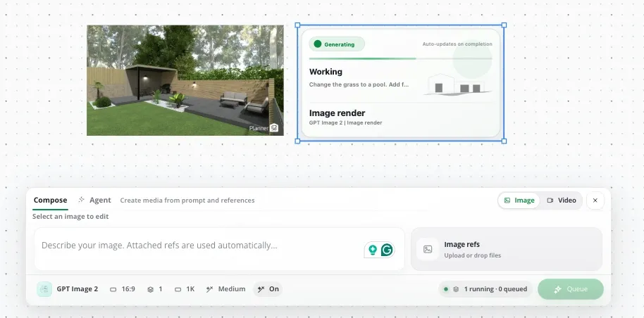Viewport: 644px width, 318px height.
Task: Click the Queue button
Action: (571, 289)
